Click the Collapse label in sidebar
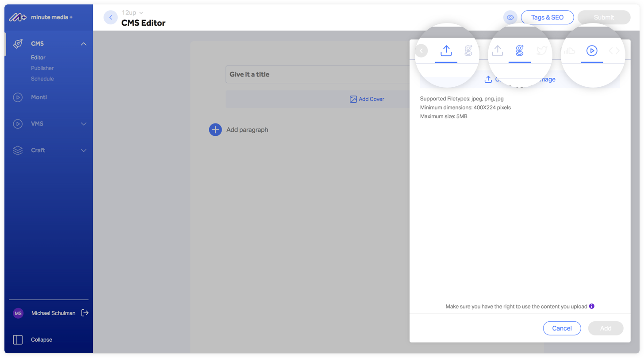The width and height of the screenshot is (644, 358). click(42, 340)
